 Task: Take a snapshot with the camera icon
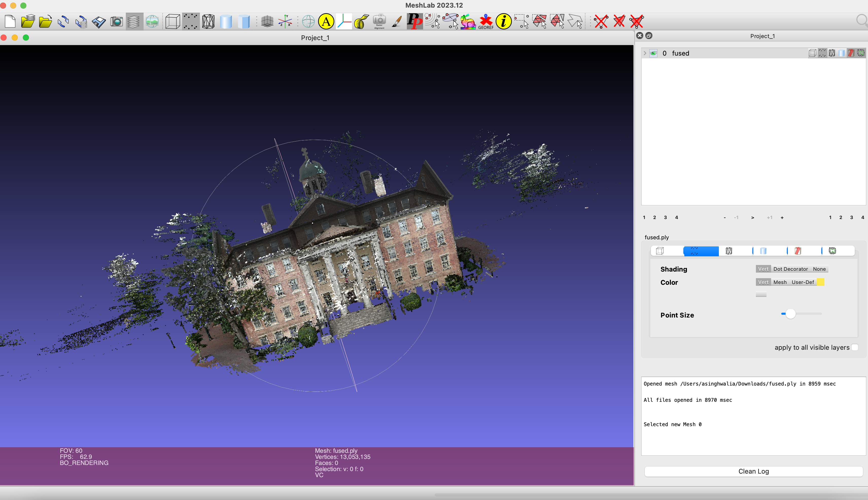(116, 21)
